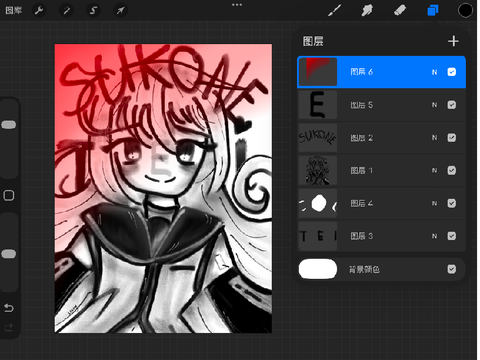Open the wrench Actions menu
The width and height of the screenshot is (480, 360).
click(x=39, y=10)
